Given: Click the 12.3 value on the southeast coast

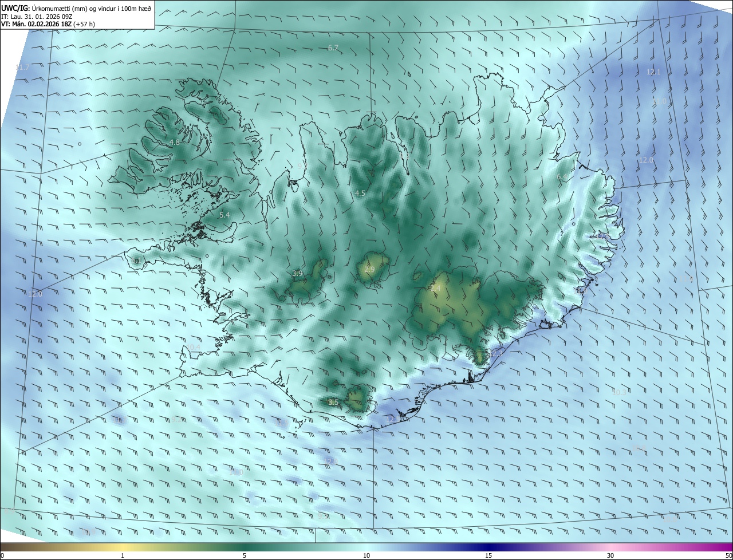Looking at the screenshot, I should coord(496,354).
